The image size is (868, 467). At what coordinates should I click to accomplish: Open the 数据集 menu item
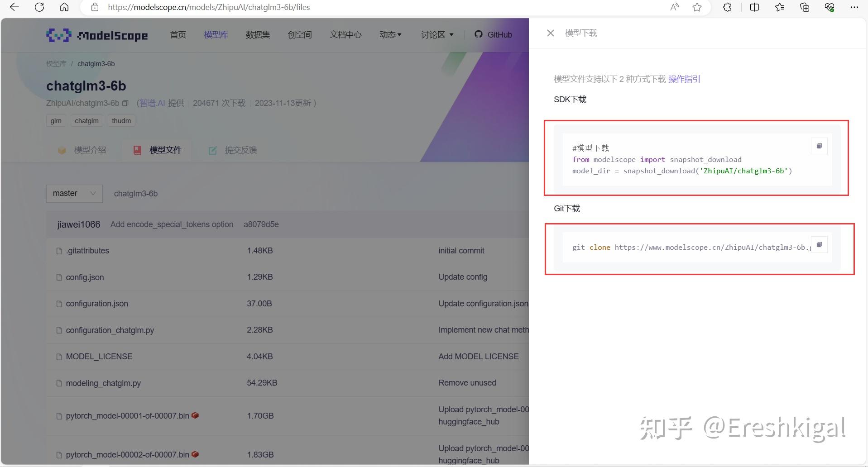coord(258,34)
